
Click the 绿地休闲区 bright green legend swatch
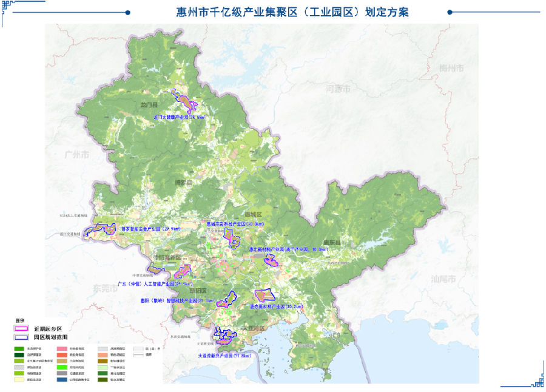click(x=61, y=367)
